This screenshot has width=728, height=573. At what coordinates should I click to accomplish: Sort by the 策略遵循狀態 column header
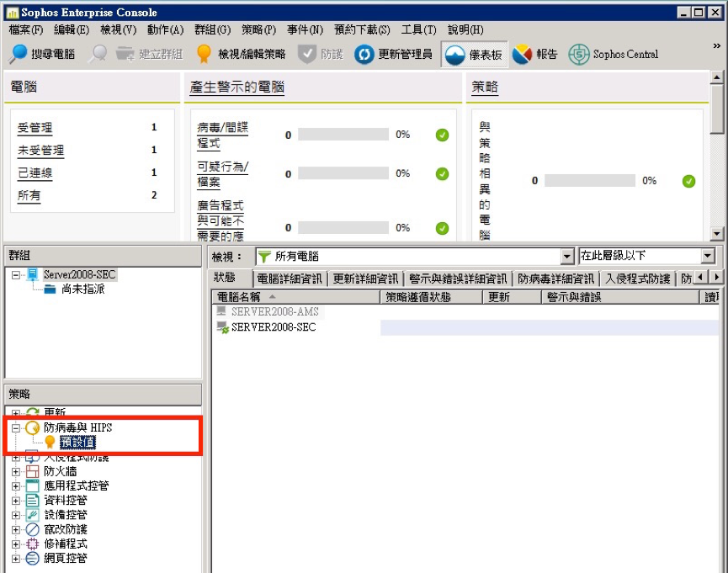(x=431, y=297)
